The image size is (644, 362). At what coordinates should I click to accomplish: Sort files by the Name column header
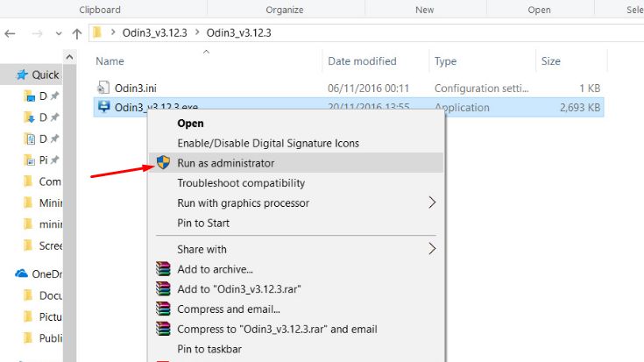[110, 61]
